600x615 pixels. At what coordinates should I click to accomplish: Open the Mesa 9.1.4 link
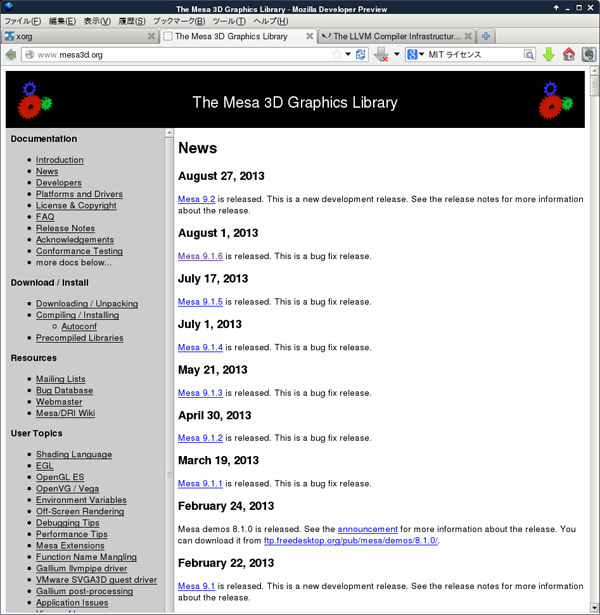pos(200,347)
